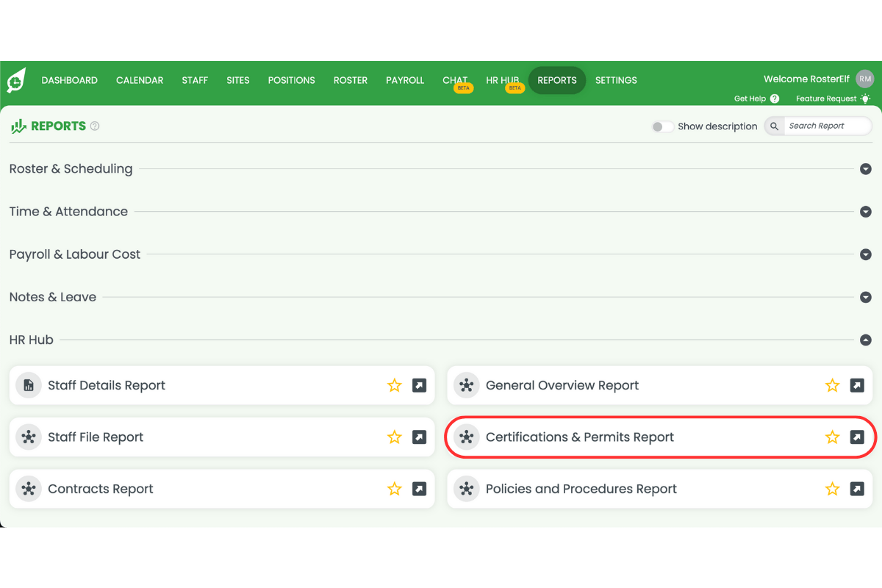Viewport: 882px width, 588px height.
Task: Click the Welcome RosterElf account link
Action: (x=806, y=79)
